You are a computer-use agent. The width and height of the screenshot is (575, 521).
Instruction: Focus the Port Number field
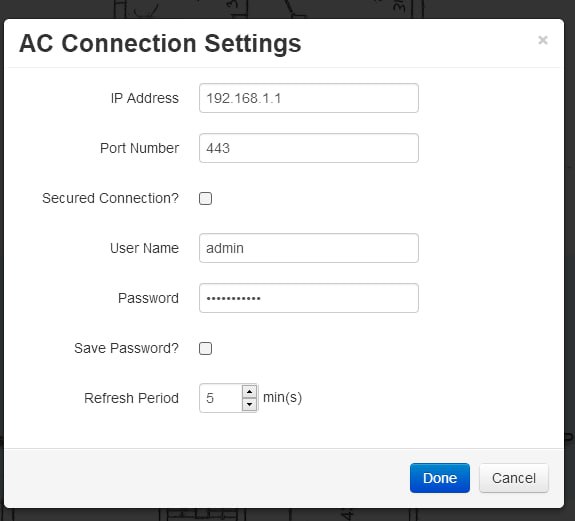[x=309, y=148]
